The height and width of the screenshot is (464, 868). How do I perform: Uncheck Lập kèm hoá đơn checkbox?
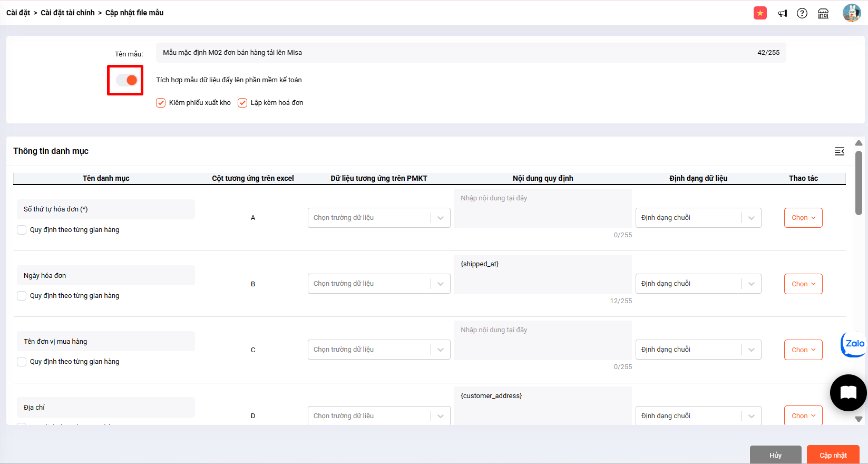tap(242, 103)
